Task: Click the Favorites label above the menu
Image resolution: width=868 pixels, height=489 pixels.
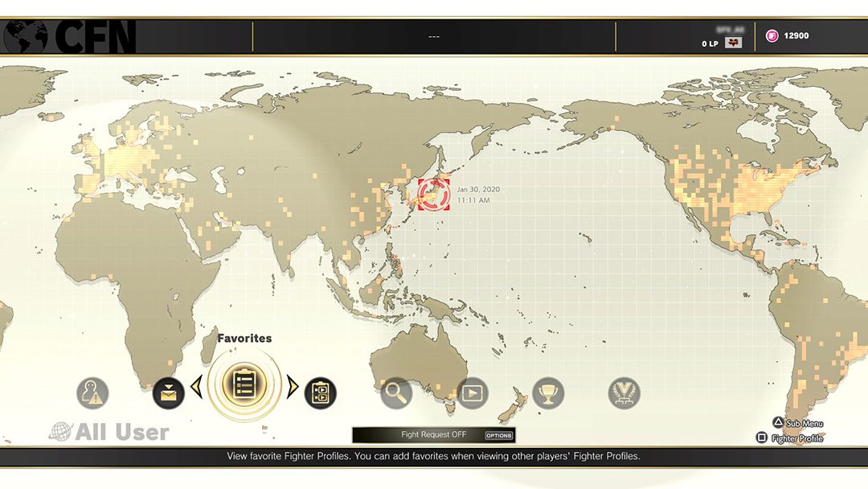Action: [244, 339]
